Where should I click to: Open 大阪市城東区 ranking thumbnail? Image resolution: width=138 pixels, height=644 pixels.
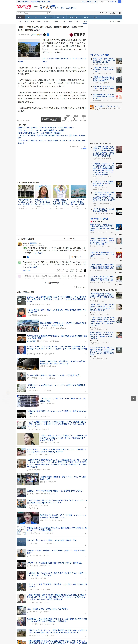click(119, 70)
